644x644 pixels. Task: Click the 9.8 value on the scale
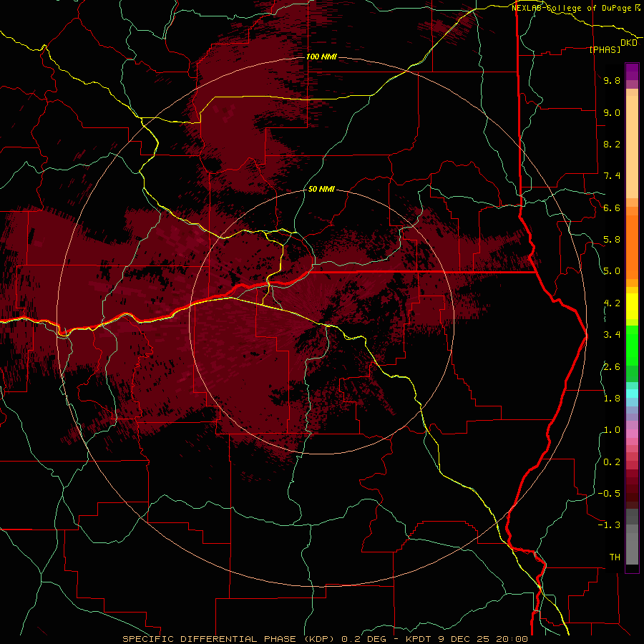(x=612, y=80)
